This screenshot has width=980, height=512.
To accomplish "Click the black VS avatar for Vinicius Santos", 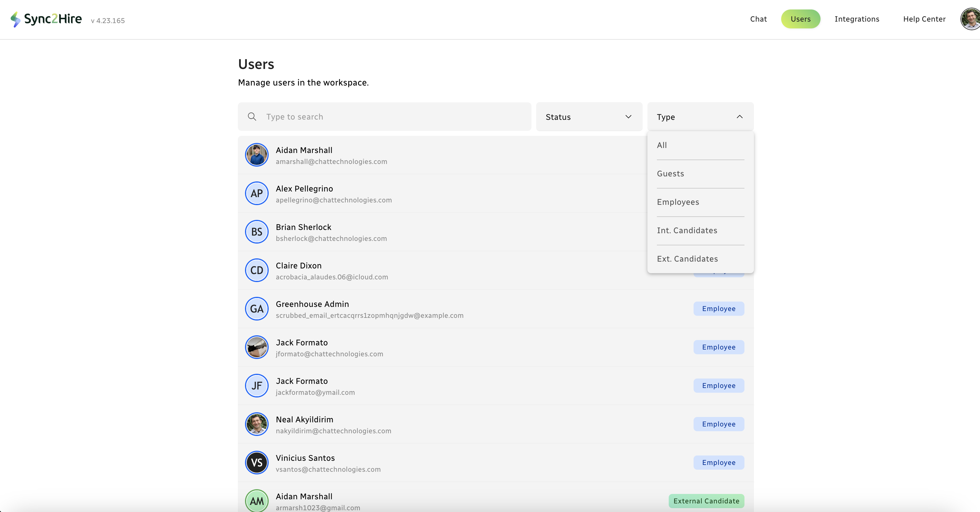I will click(x=257, y=463).
